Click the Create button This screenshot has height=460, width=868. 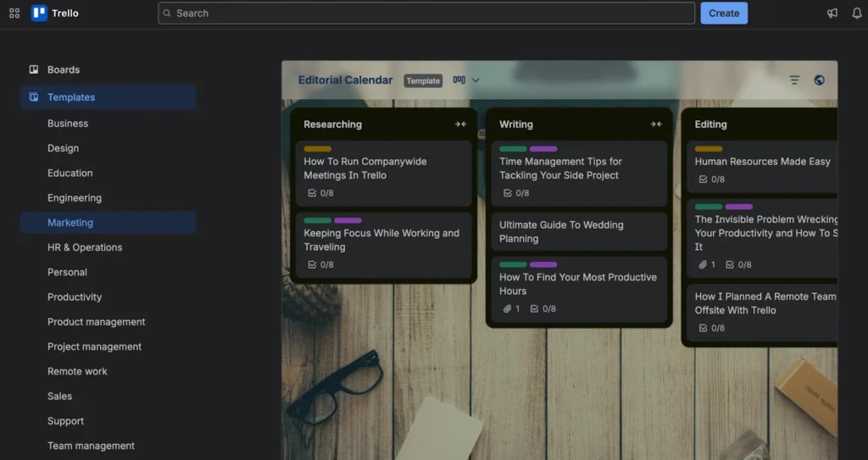click(724, 14)
